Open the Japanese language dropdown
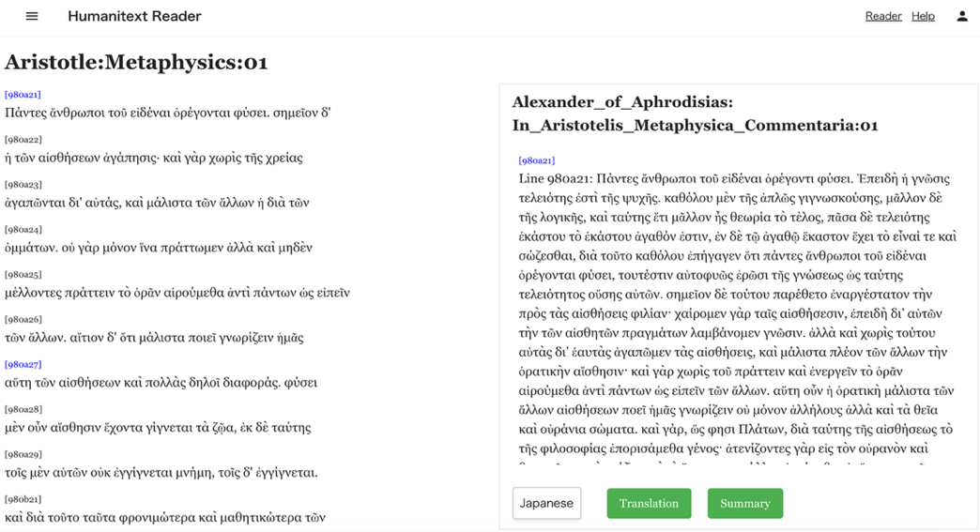980x532 pixels. click(x=546, y=503)
